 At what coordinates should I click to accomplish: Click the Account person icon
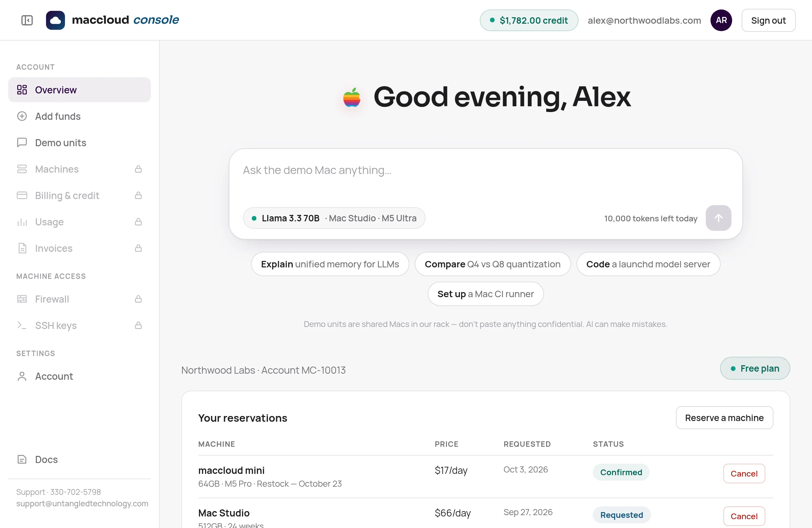click(22, 376)
